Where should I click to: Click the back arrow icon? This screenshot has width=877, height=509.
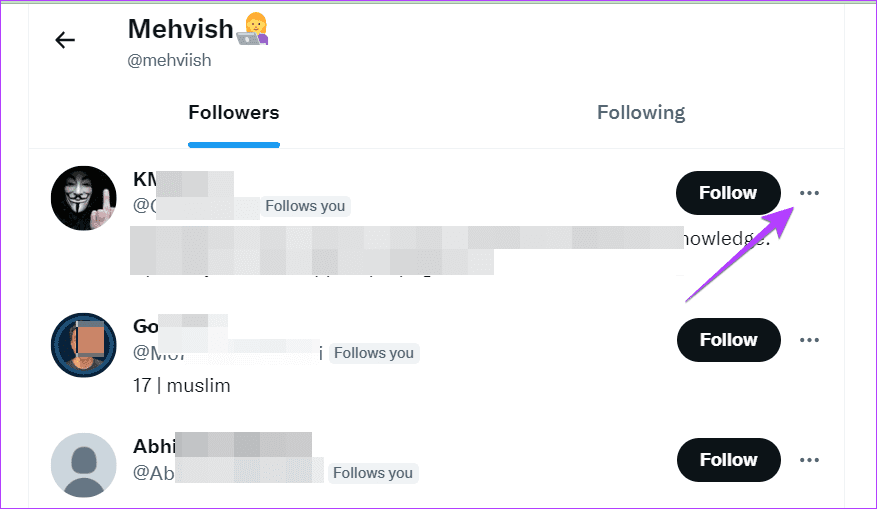click(x=65, y=40)
